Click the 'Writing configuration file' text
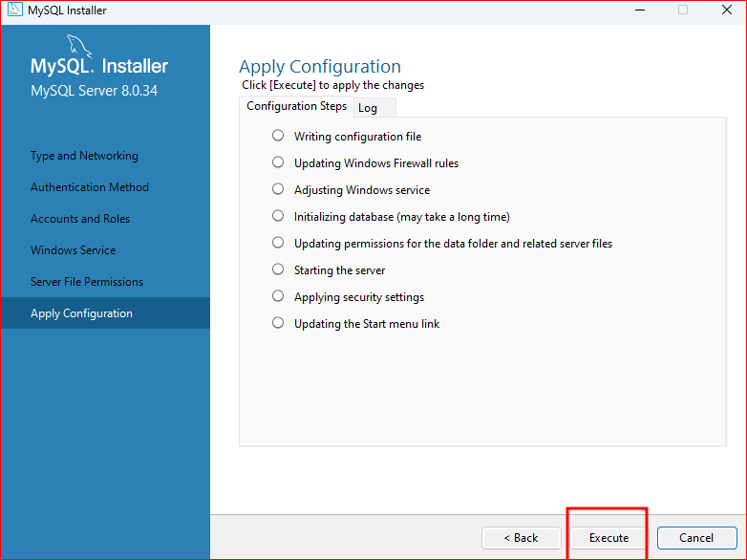 [358, 137]
